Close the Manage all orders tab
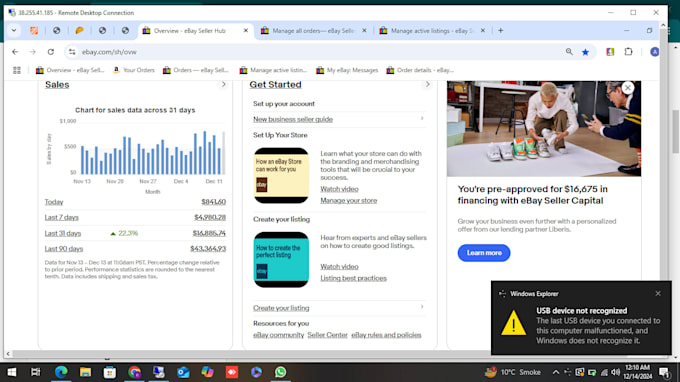This screenshot has width=680, height=382. (x=364, y=31)
